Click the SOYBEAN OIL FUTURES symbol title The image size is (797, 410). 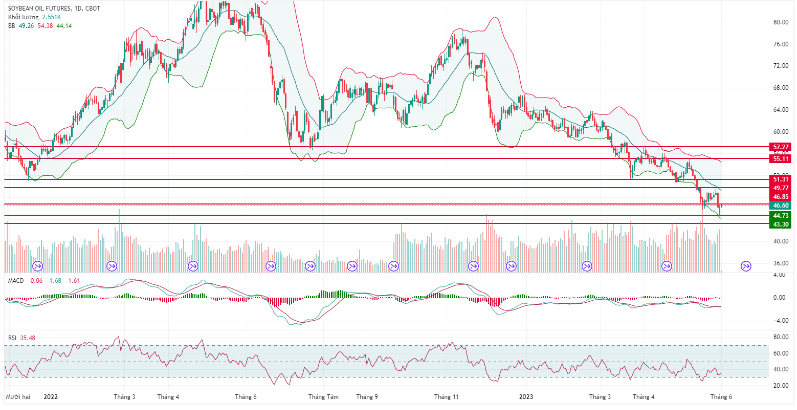click(46, 9)
